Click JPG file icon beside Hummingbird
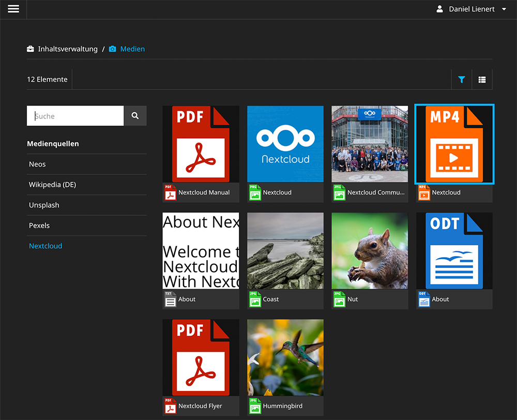The width and height of the screenshot is (517, 420). 255,406
